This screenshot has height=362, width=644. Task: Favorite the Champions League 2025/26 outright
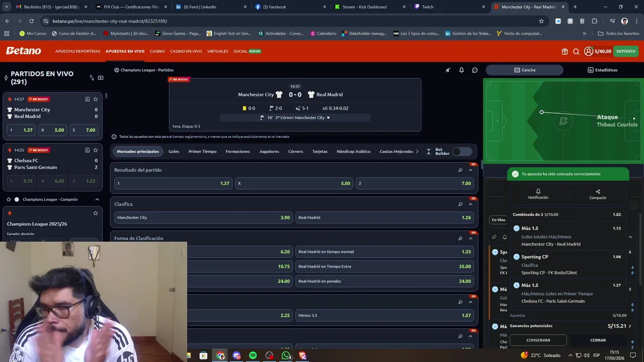tap(96, 213)
